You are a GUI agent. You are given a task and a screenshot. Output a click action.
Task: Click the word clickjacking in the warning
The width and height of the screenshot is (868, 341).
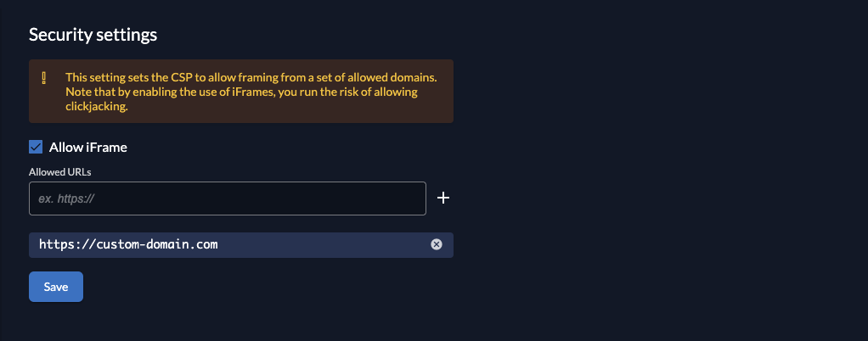click(96, 108)
